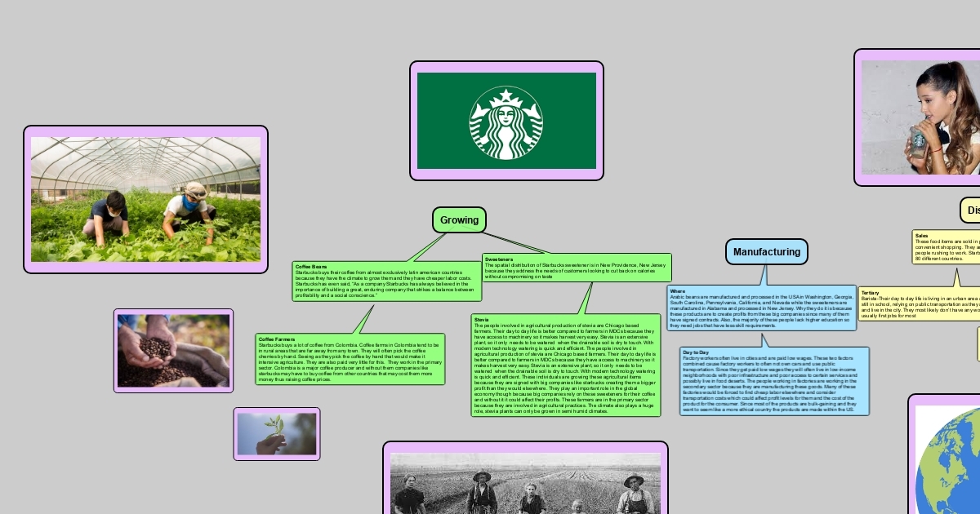The height and width of the screenshot is (514, 980).
Task: Select the yellow Tertiary note
Action: pyautogui.click(x=919, y=303)
